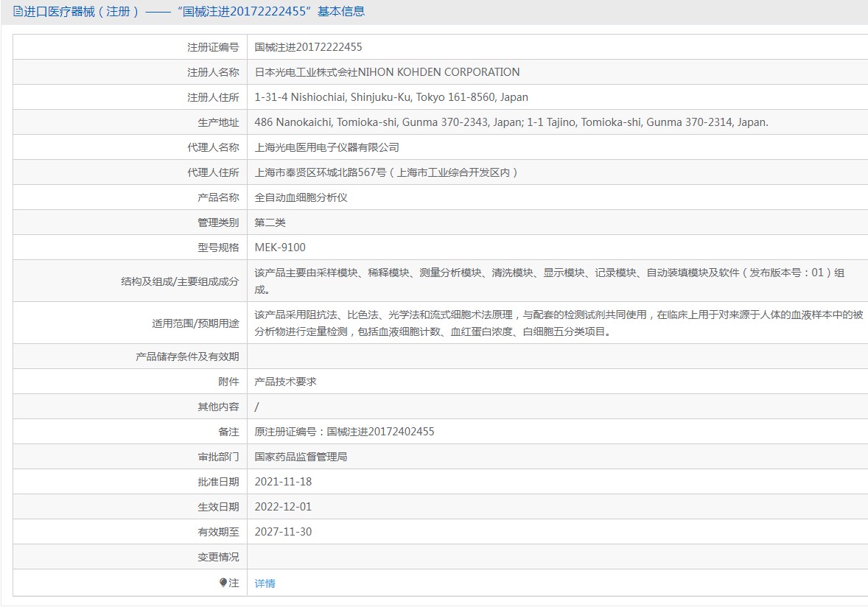Select remark 原注册证编号：国械注进20172402455

[x=344, y=432]
